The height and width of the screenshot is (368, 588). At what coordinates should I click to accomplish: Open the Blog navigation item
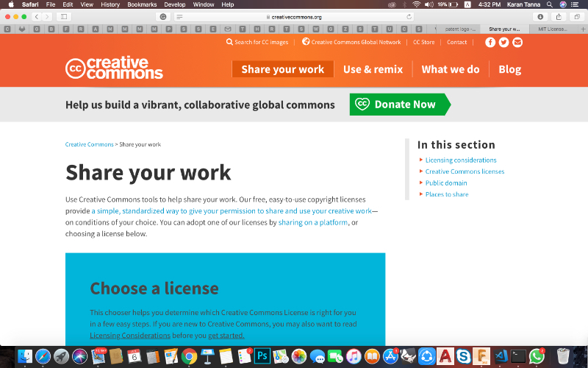click(x=509, y=69)
